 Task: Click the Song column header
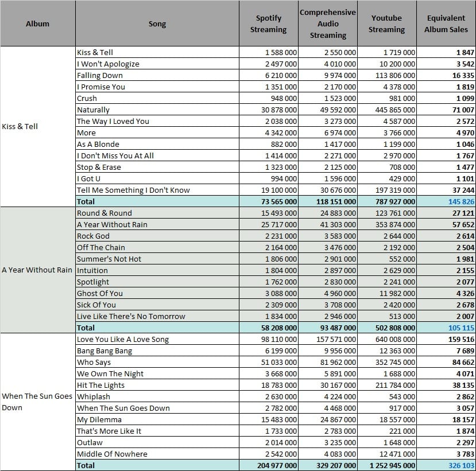pos(157,24)
